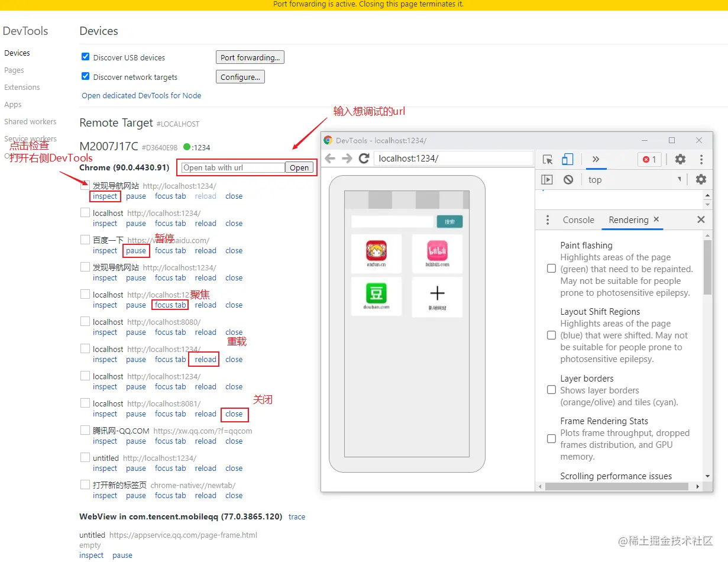Image resolution: width=728 pixels, height=562 pixels.
Task: Click the Rendering panel scroll-down arrow
Action: (708, 476)
